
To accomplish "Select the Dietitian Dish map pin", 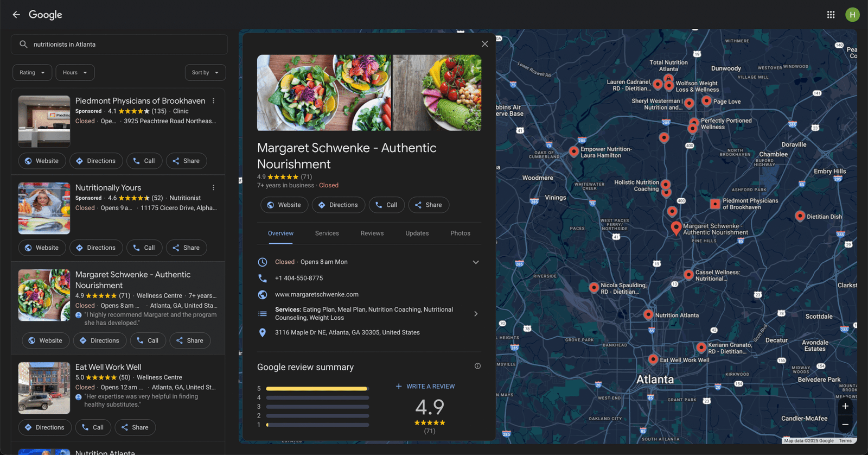I will (800, 216).
